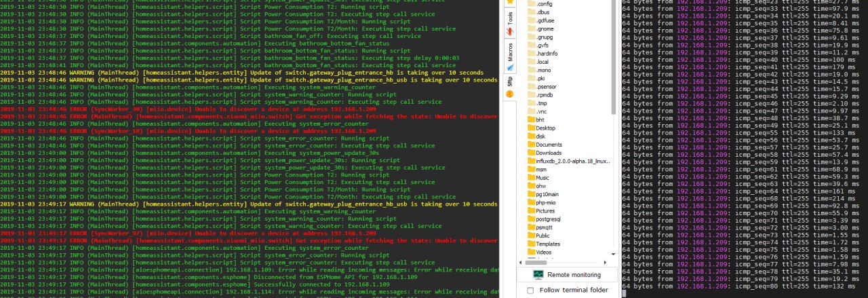The width and height of the screenshot is (868, 298).
Task: Select the .gnome folder
Action: (540, 29)
